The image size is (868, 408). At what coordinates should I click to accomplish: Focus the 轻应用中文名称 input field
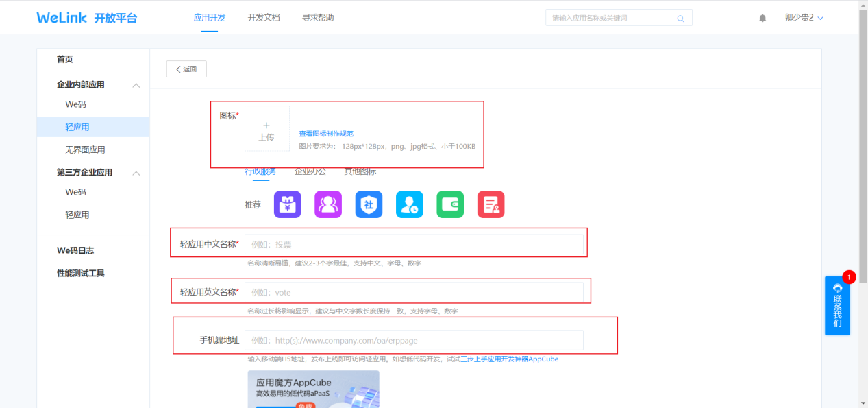point(414,244)
